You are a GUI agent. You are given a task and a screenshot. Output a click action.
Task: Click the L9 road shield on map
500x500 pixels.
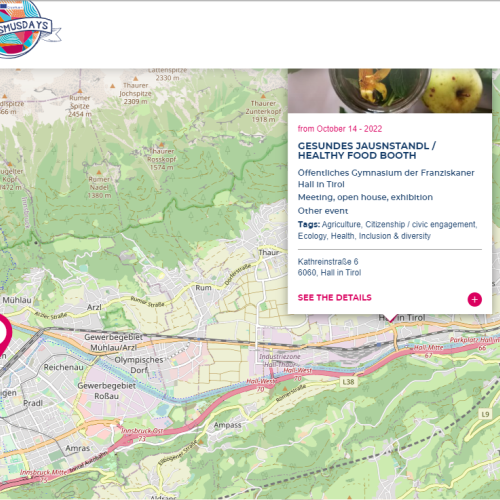tap(485, 414)
